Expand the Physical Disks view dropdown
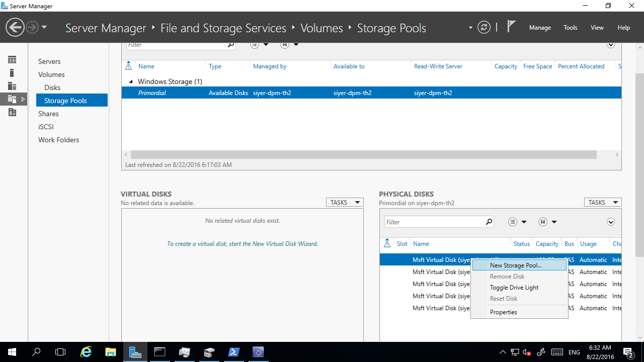This screenshot has width=644, height=362. click(611, 222)
